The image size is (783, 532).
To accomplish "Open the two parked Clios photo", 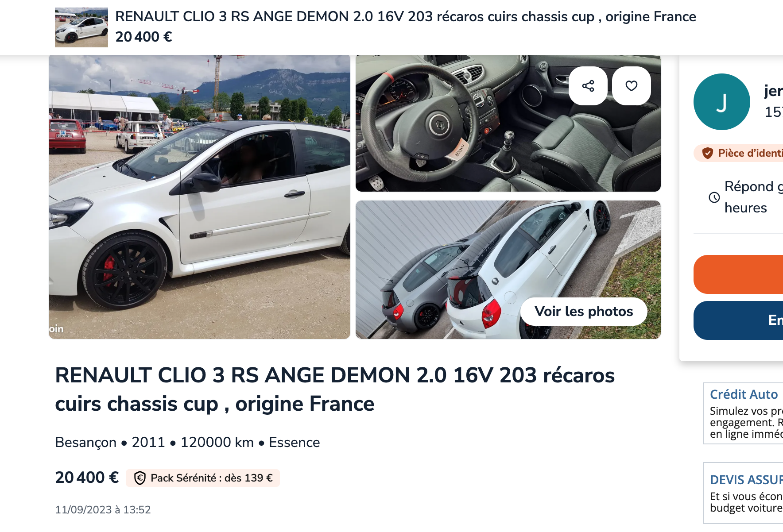I will point(508,270).
